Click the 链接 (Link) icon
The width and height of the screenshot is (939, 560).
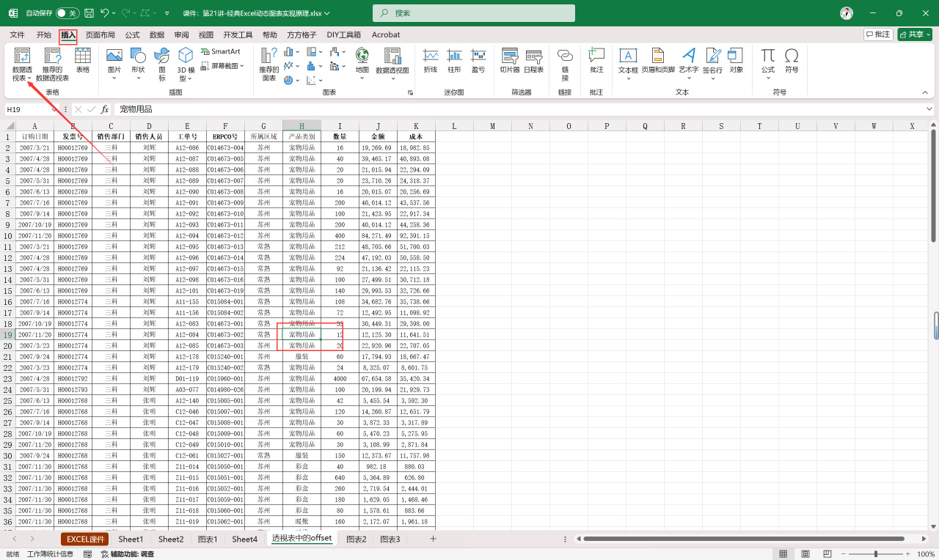tap(565, 64)
